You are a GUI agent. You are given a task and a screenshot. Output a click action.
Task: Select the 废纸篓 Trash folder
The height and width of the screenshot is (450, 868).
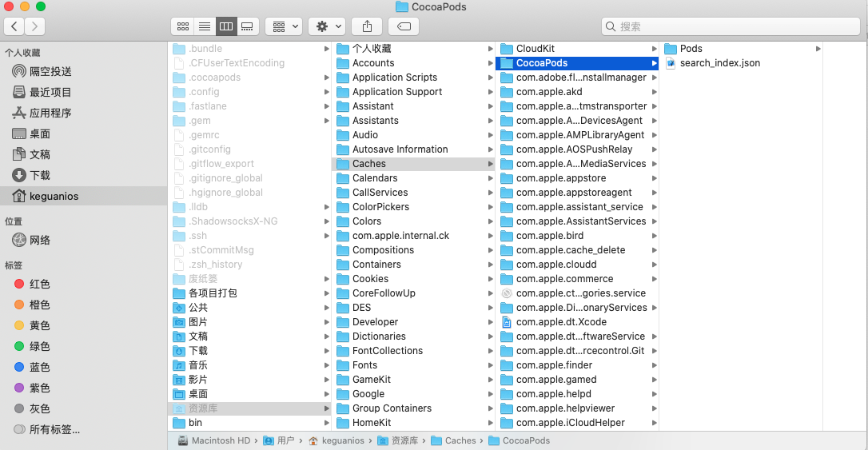tap(249, 279)
